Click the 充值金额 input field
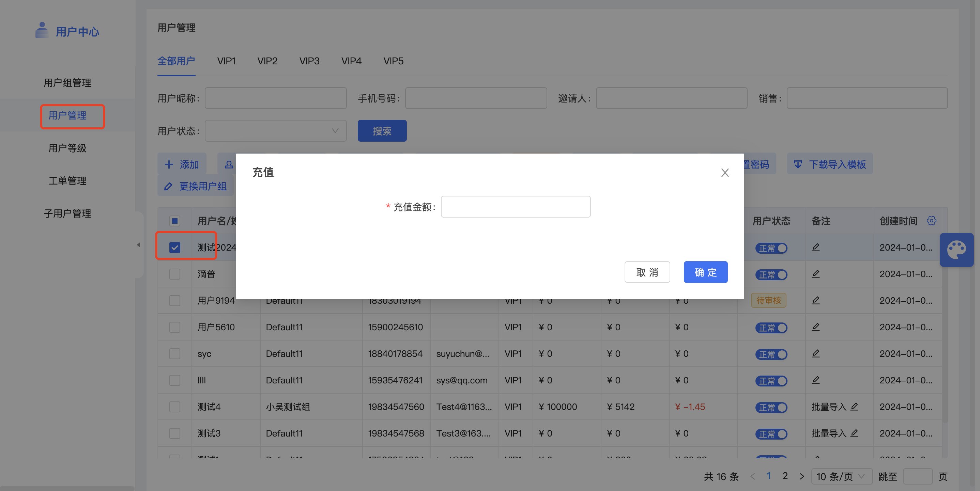This screenshot has width=980, height=491. pos(516,207)
